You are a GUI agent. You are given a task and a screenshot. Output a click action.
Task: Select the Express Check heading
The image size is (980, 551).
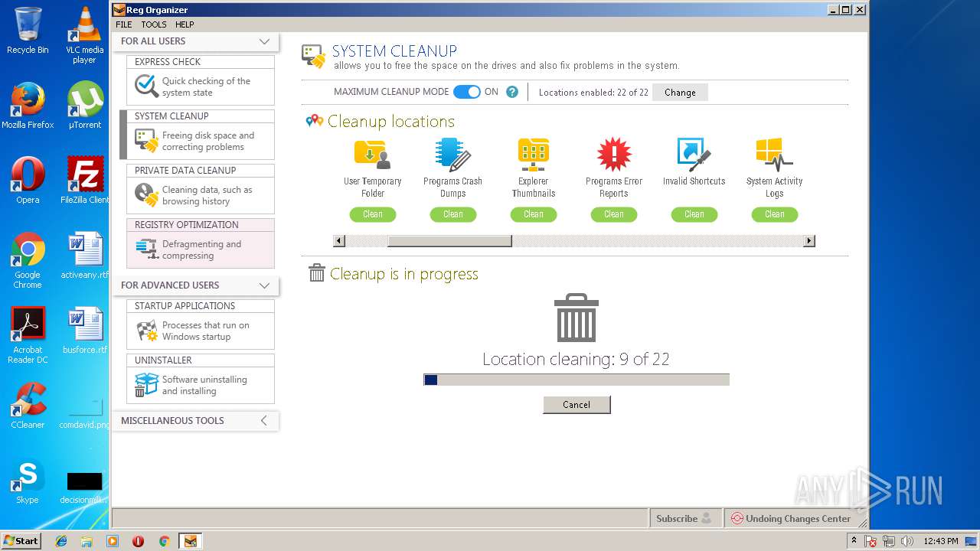pyautogui.click(x=168, y=62)
